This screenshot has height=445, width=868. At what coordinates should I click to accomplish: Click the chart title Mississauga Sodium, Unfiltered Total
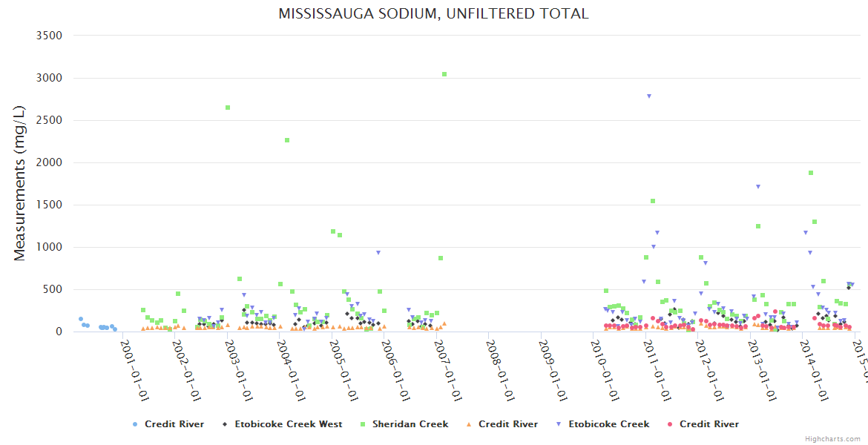click(433, 14)
